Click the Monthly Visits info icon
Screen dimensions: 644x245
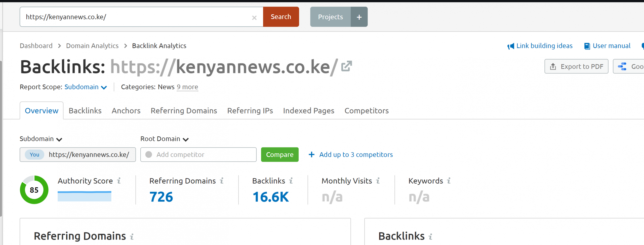pyautogui.click(x=378, y=181)
